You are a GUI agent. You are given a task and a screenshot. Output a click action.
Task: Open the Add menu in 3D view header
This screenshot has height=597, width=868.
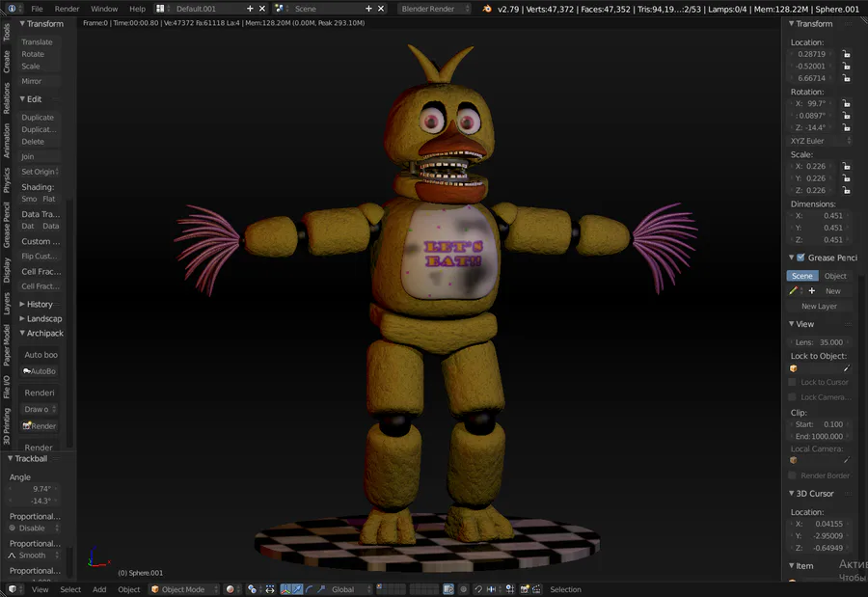(x=99, y=589)
